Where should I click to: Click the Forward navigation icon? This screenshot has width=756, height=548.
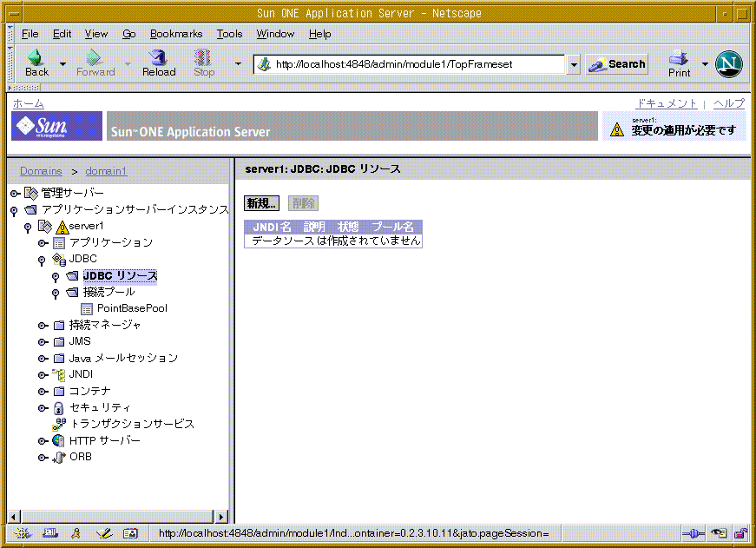pyautogui.click(x=94, y=57)
